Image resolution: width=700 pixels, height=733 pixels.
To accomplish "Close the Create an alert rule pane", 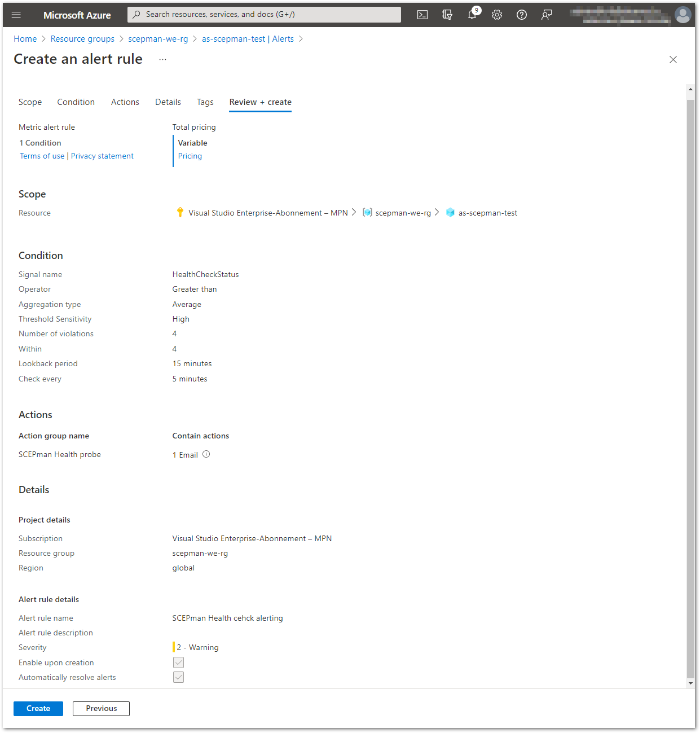I will [673, 59].
